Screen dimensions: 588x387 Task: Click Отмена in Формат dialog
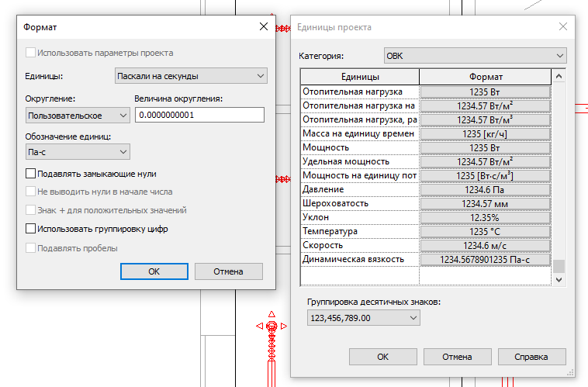(228, 271)
